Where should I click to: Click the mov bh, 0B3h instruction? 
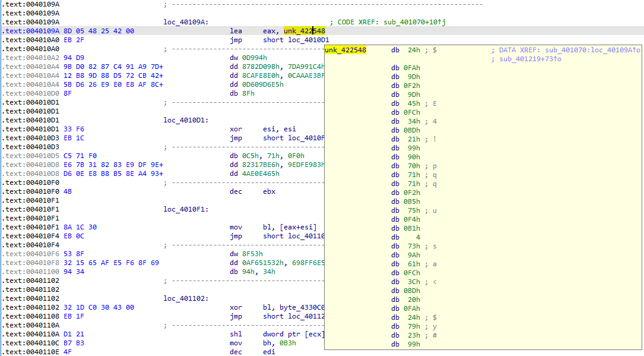263,344
